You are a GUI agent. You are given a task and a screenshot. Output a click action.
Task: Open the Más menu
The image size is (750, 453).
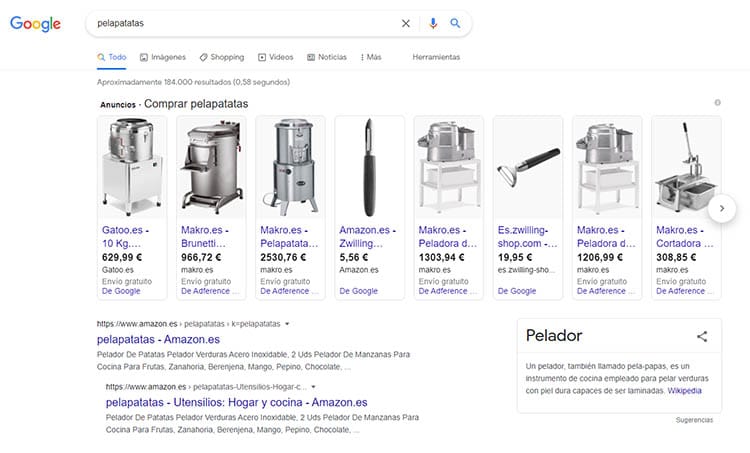click(x=371, y=57)
